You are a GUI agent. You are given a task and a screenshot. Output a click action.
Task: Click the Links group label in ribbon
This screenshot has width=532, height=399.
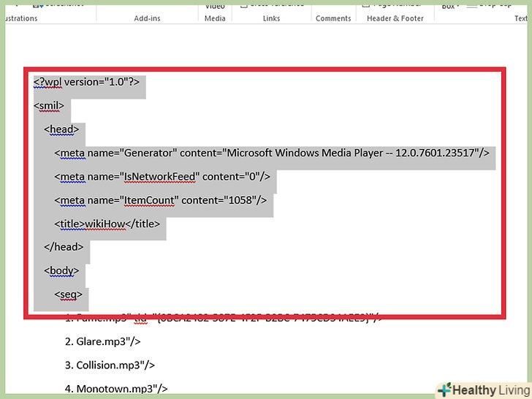pos(271,18)
